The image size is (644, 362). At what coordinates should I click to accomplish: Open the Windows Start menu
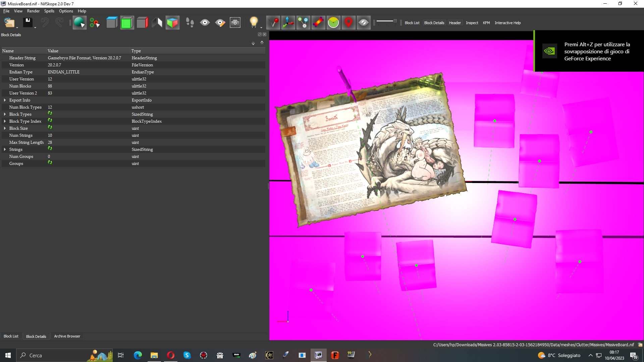click(x=8, y=355)
